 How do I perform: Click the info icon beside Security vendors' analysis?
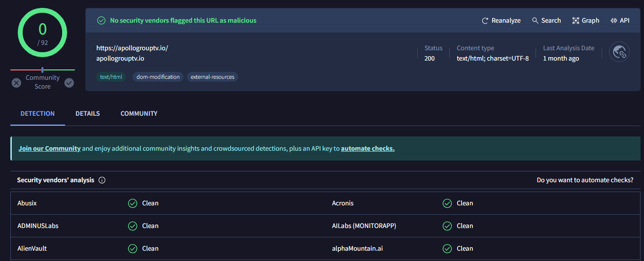(102, 180)
